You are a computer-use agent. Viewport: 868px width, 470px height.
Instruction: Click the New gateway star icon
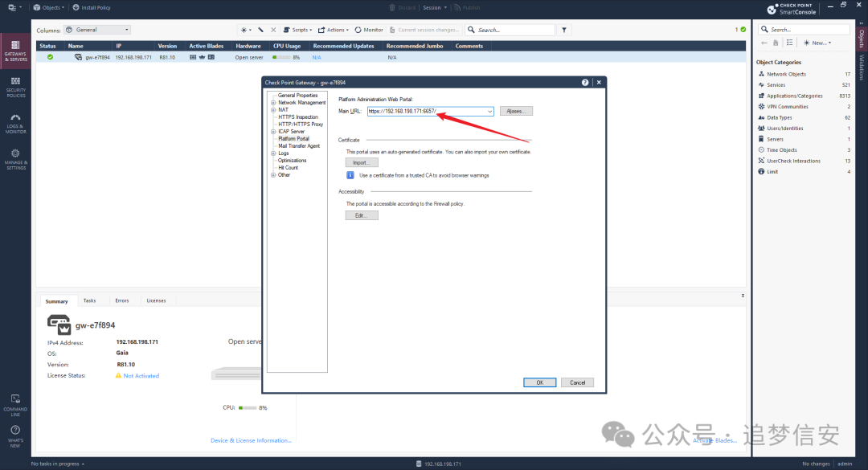(246, 30)
